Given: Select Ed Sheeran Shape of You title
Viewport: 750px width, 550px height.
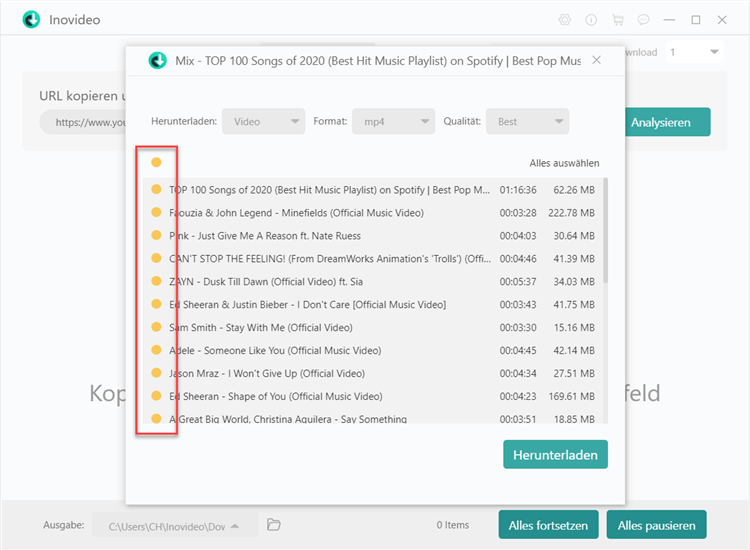Looking at the screenshot, I should pyautogui.click(x=276, y=396).
